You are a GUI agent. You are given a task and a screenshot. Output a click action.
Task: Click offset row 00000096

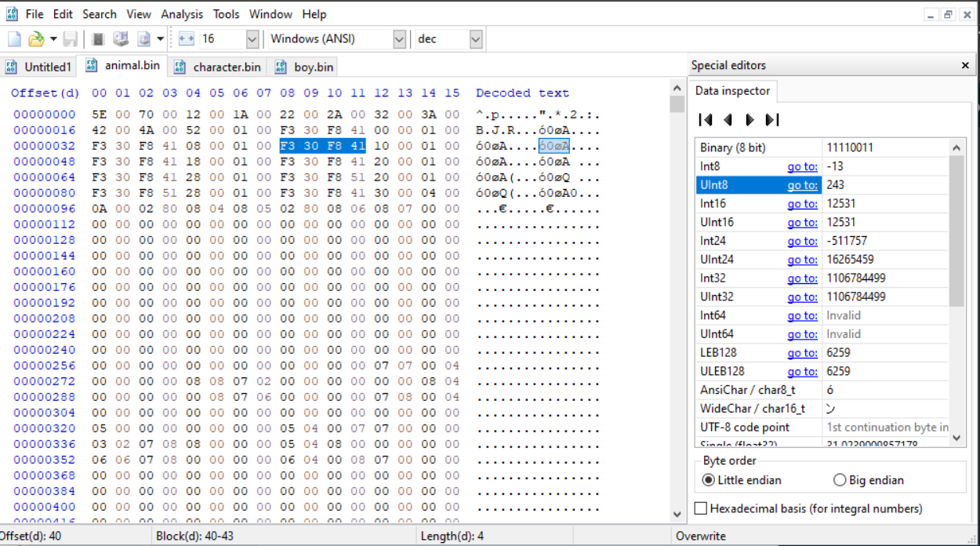tap(45, 209)
